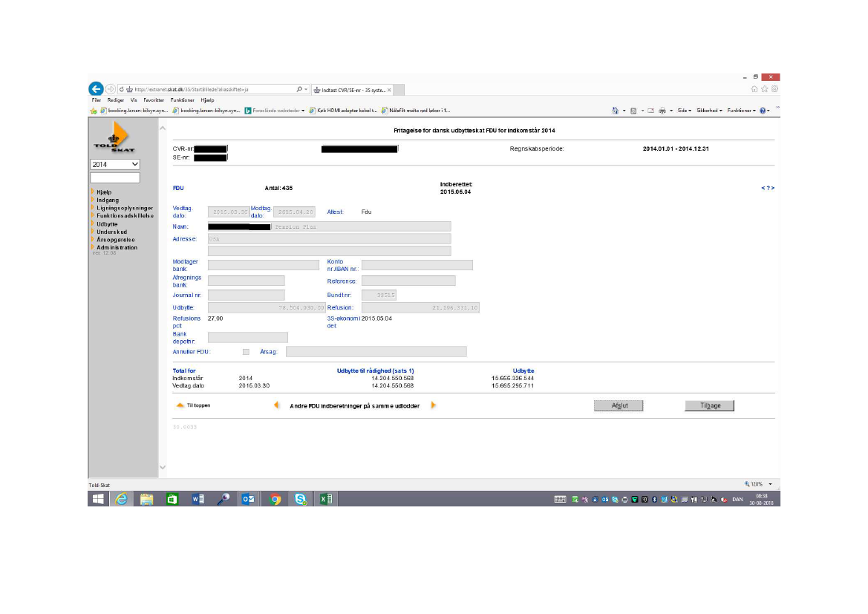Image resolution: width=868 pixels, height=614 pixels.
Task: Open Indgang in the left sidebar
Action: (108, 200)
